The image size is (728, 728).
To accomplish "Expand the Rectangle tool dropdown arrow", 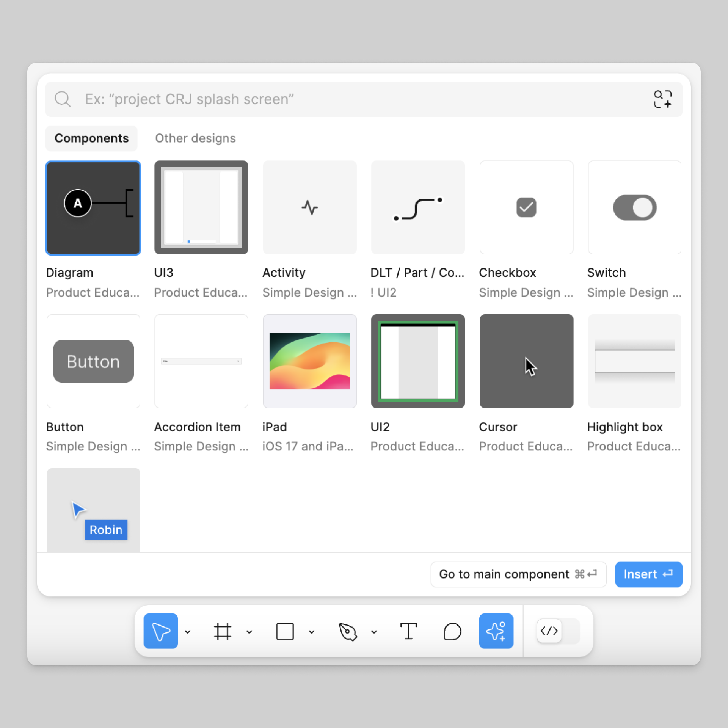I will pos(312,632).
